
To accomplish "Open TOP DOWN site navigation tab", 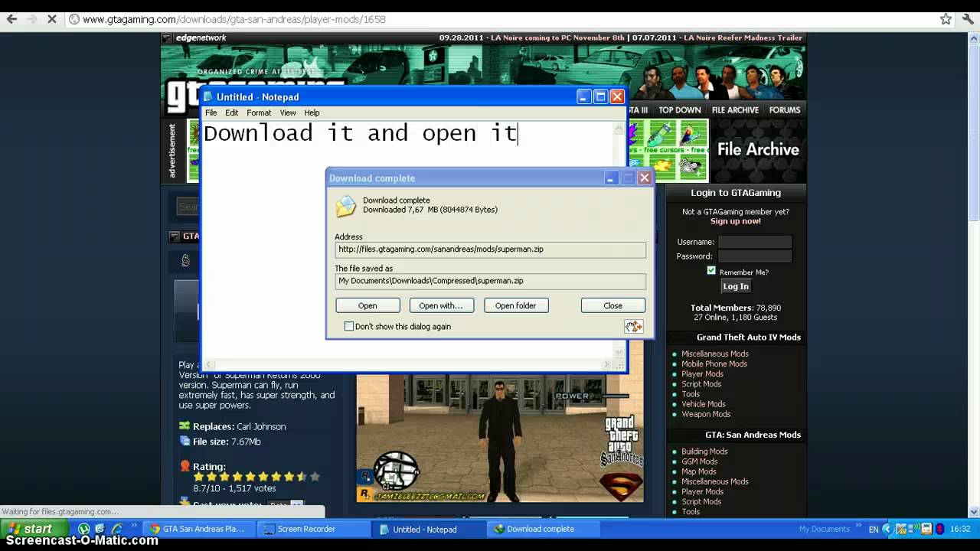I will click(x=680, y=110).
